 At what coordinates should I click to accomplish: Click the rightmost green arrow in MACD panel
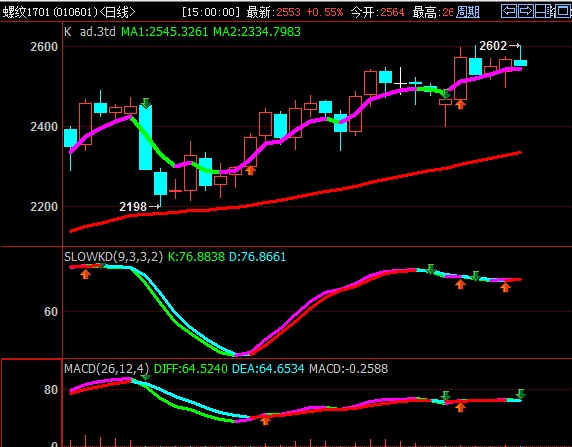pyautogui.click(x=521, y=394)
